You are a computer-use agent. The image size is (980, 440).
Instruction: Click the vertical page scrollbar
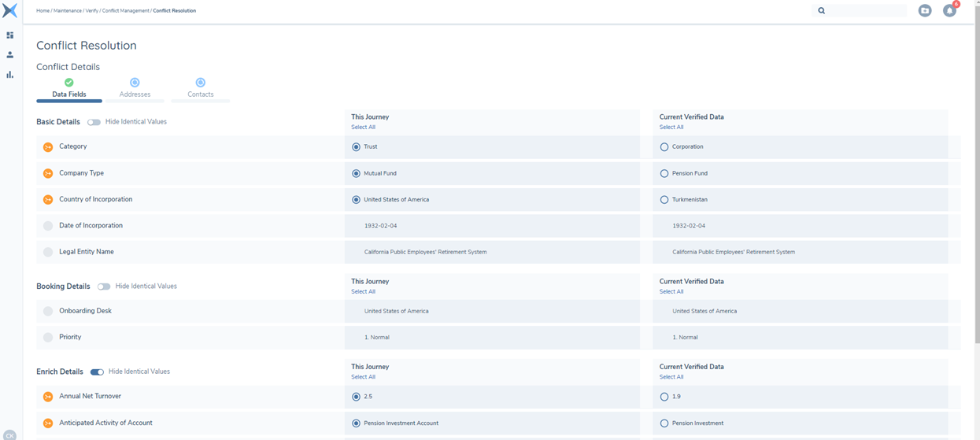[x=977, y=173]
